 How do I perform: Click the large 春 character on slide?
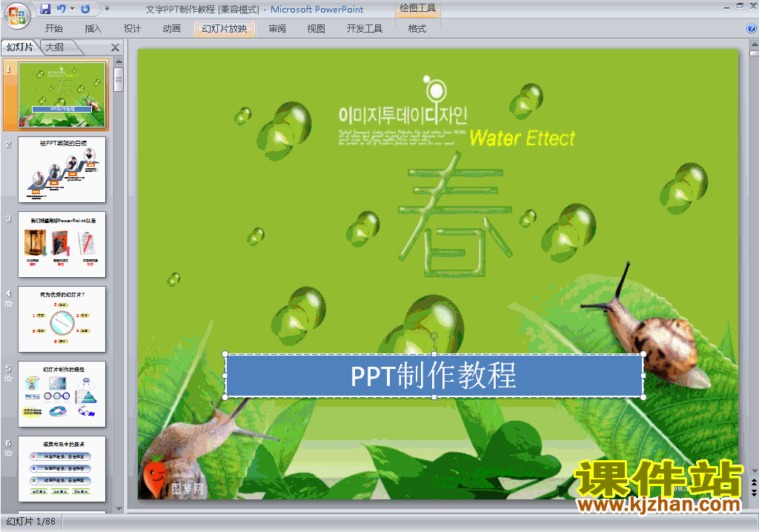click(455, 214)
